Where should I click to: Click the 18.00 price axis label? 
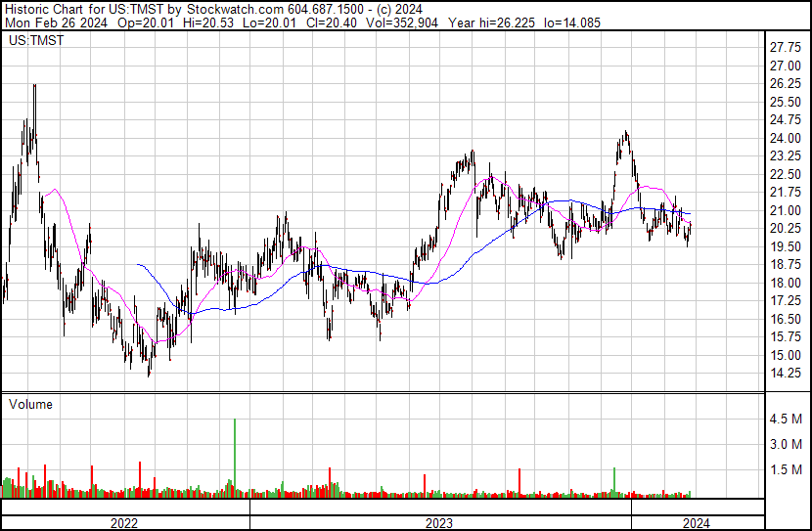(785, 283)
